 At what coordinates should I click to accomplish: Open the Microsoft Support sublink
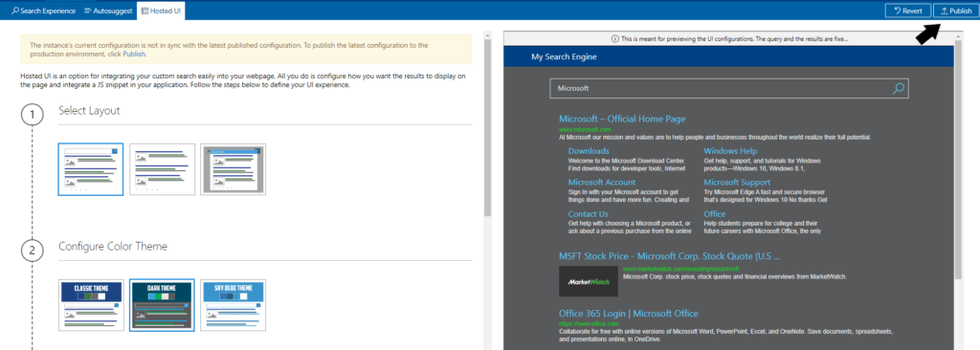[737, 182]
